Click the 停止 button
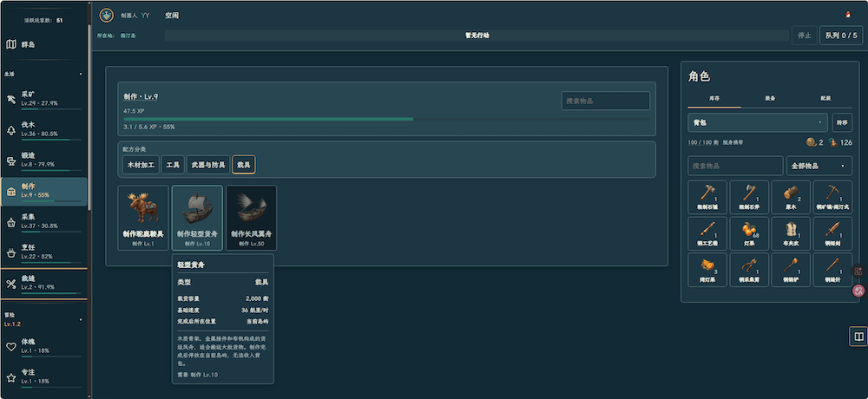 (x=805, y=36)
